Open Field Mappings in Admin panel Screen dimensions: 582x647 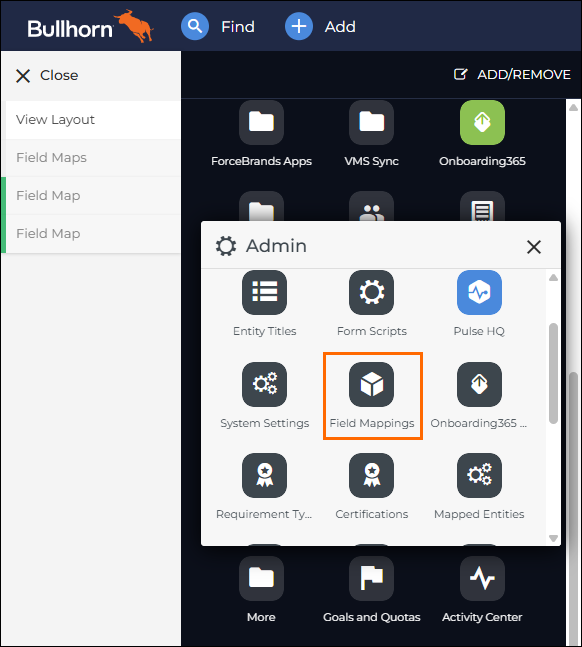[371, 385]
